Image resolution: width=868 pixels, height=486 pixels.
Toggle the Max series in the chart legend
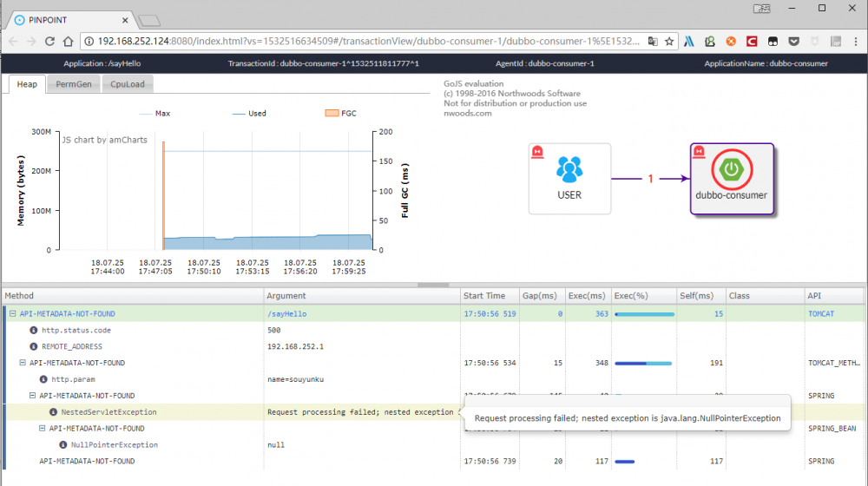click(x=155, y=114)
